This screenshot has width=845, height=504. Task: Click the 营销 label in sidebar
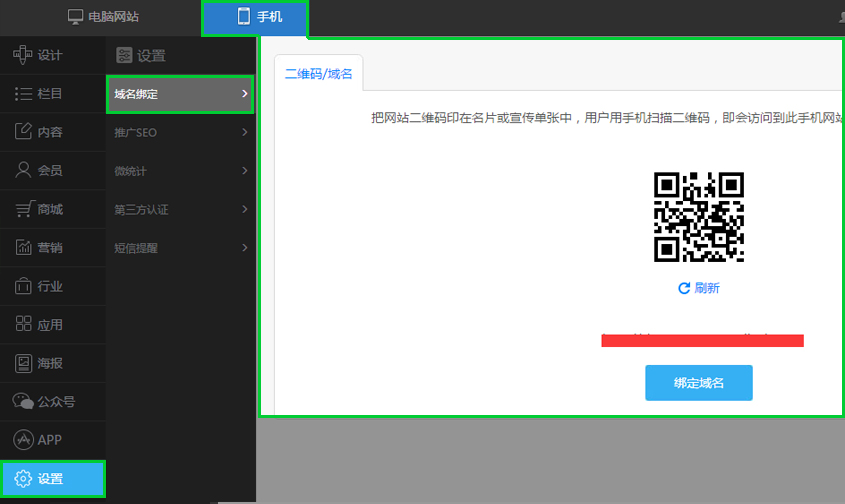click(x=50, y=247)
